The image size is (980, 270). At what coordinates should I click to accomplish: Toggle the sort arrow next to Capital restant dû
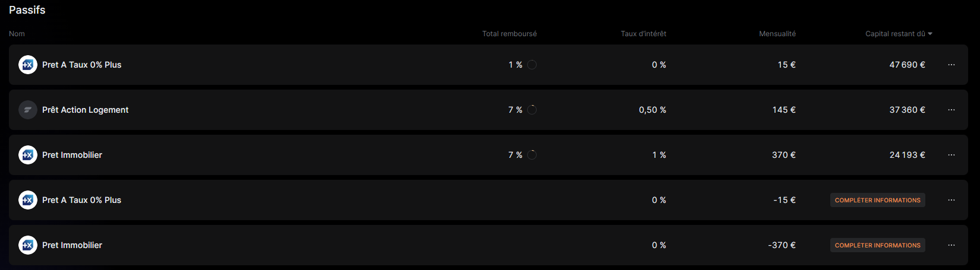(930, 34)
